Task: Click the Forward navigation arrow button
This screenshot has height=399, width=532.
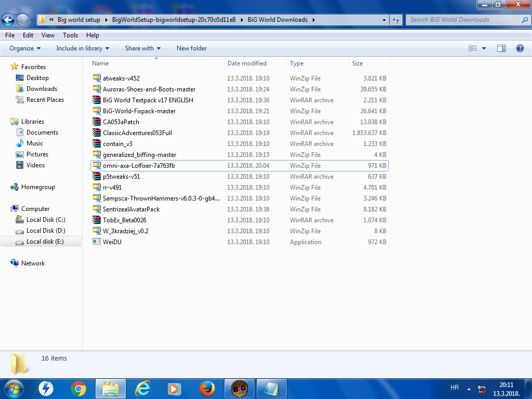Action: [22, 20]
